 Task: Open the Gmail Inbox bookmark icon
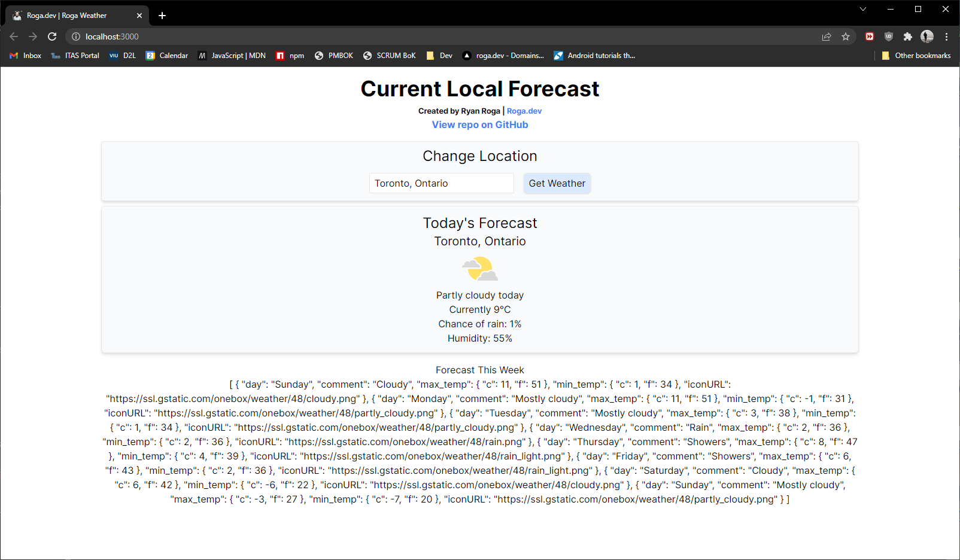(x=13, y=55)
